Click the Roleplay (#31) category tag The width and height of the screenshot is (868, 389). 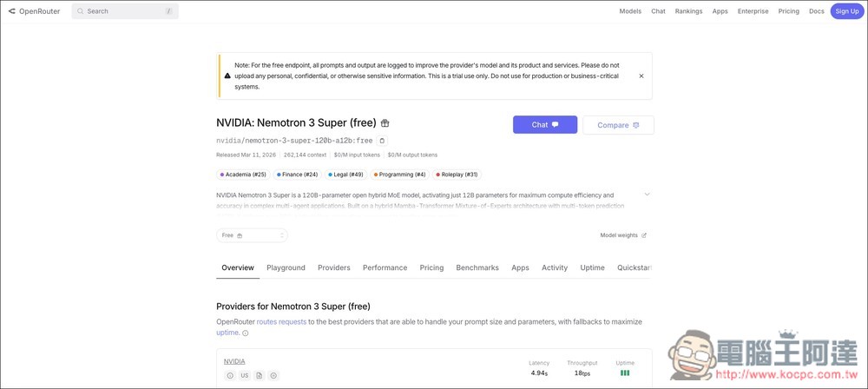[457, 175]
